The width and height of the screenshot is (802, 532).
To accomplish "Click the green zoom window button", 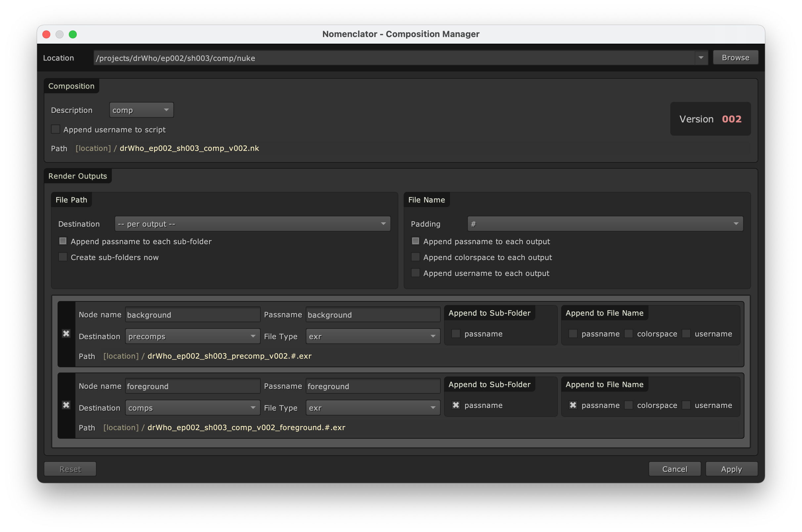I will [x=72, y=34].
